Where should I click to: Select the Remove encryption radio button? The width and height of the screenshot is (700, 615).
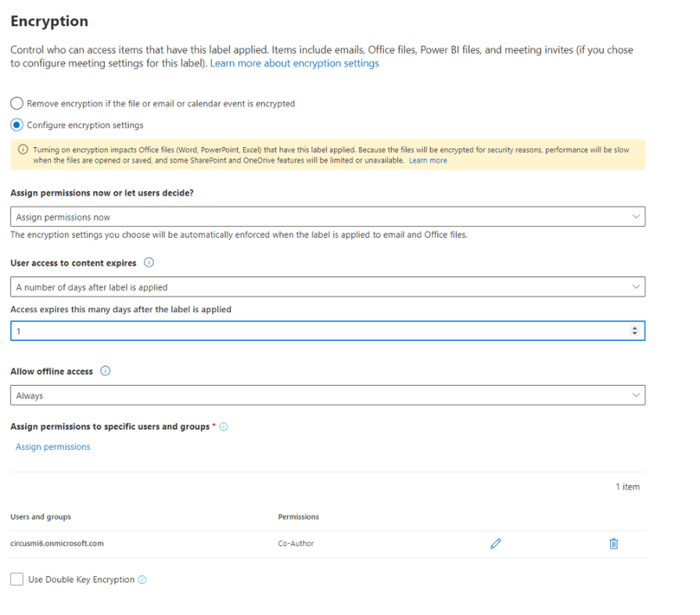coord(16,102)
